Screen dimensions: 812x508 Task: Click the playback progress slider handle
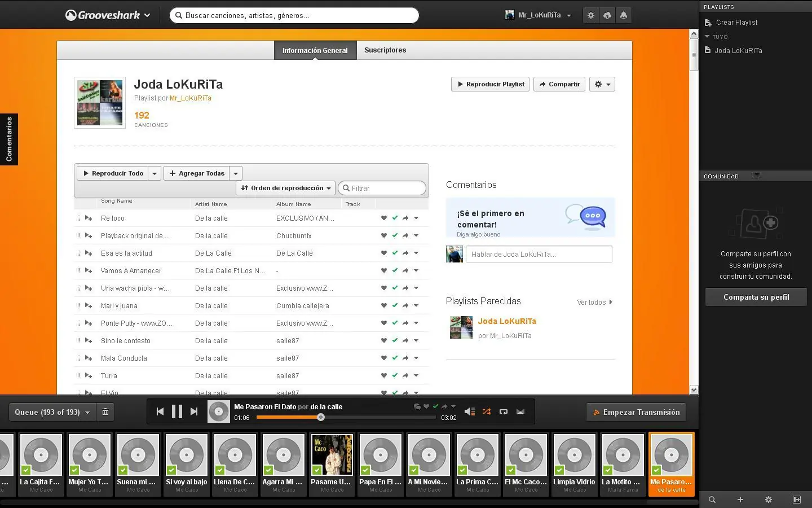[321, 417]
